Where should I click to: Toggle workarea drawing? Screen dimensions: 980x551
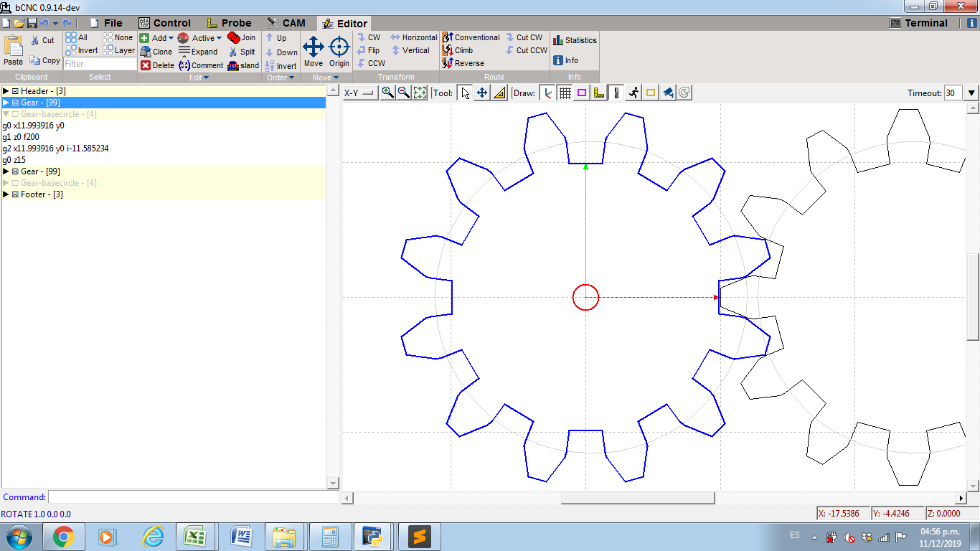coord(616,93)
